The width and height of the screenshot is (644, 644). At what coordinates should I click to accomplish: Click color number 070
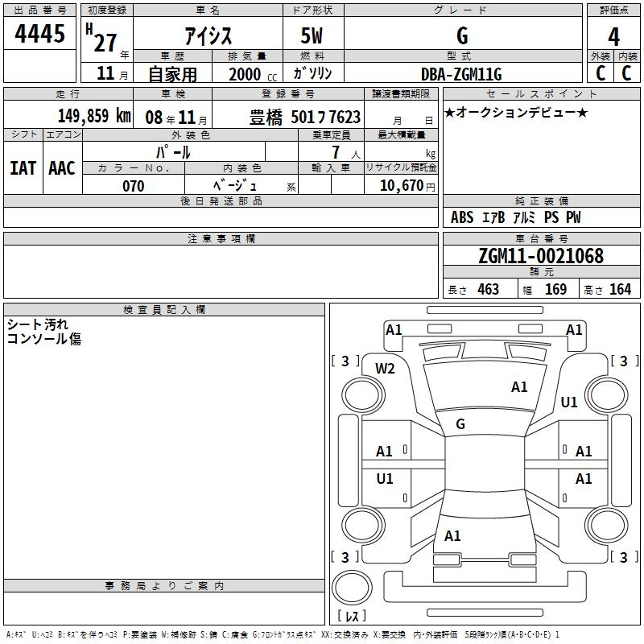click(x=134, y=186)
